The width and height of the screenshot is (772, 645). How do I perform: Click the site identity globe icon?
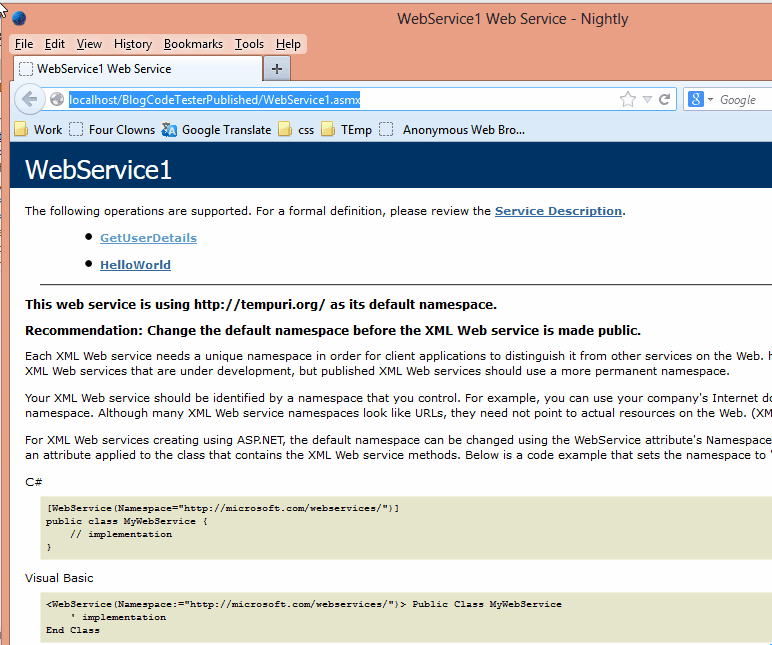57,99
